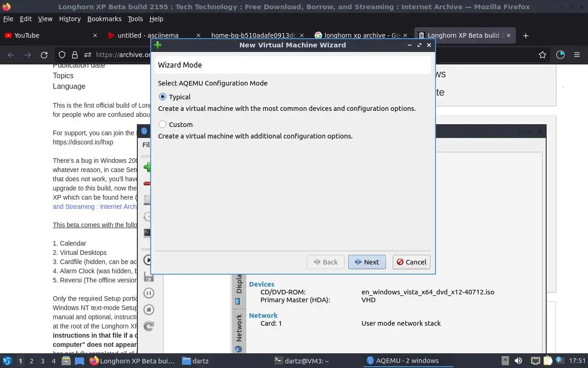This screenshot has height=368, width=588.
Task: Open the Edit menu
Action: 26,19
